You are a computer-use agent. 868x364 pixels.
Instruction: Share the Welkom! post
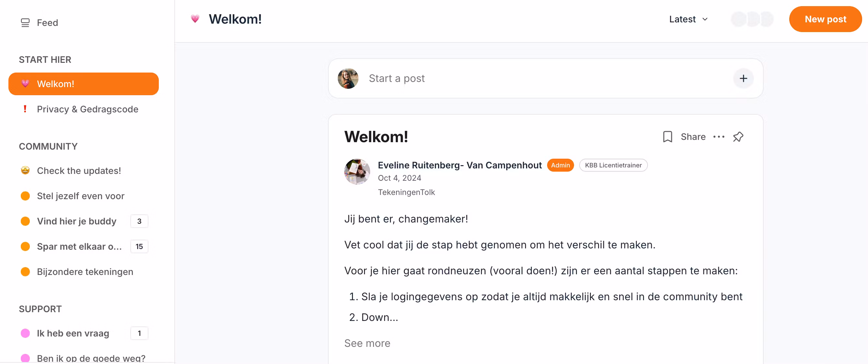pos(693,137)
